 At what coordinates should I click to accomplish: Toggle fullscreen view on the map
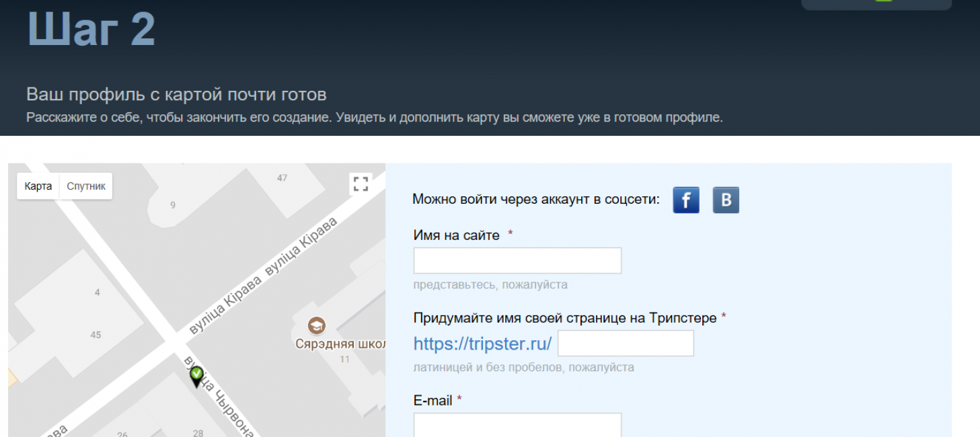[x=361, y=184]
